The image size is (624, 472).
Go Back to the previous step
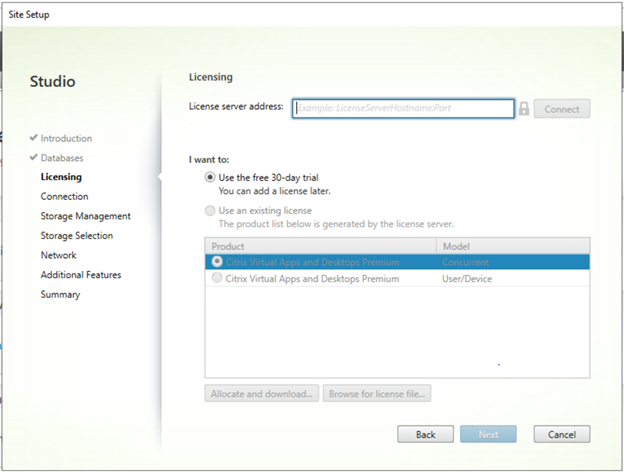(425, 434)
